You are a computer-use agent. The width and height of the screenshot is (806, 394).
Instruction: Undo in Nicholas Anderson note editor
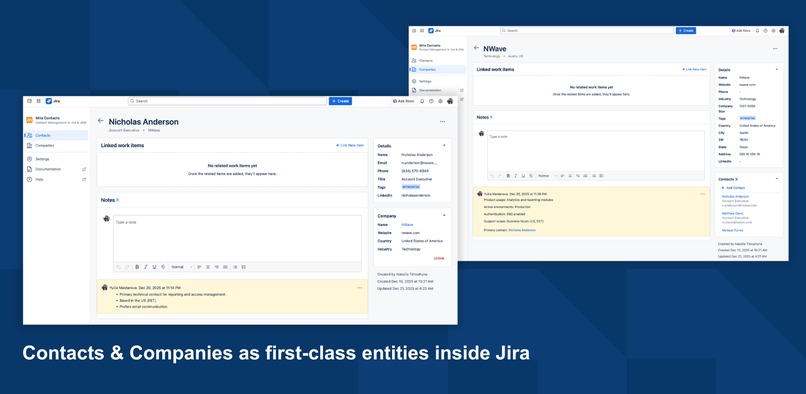(119, 267)
